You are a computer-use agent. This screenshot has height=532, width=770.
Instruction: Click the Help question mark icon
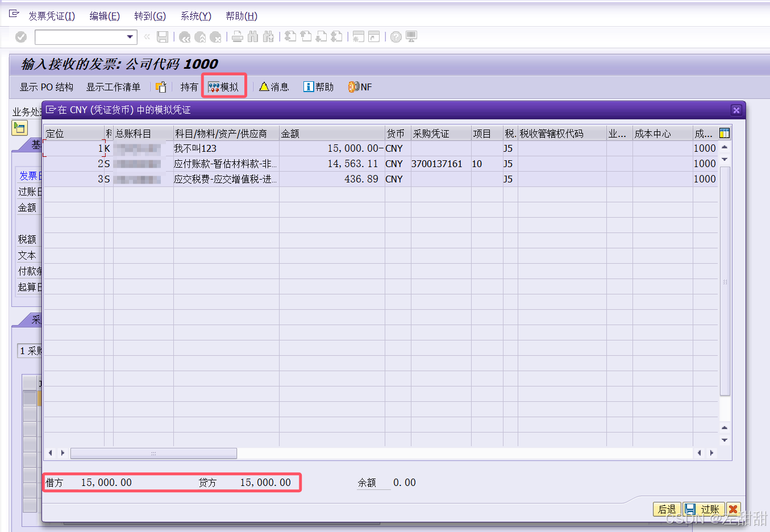(396, 37)
